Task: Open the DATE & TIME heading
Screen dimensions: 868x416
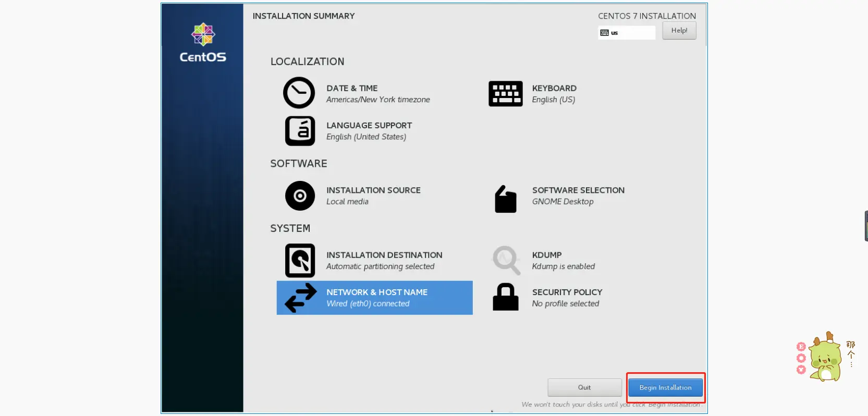Action: [x=352, y=88]
